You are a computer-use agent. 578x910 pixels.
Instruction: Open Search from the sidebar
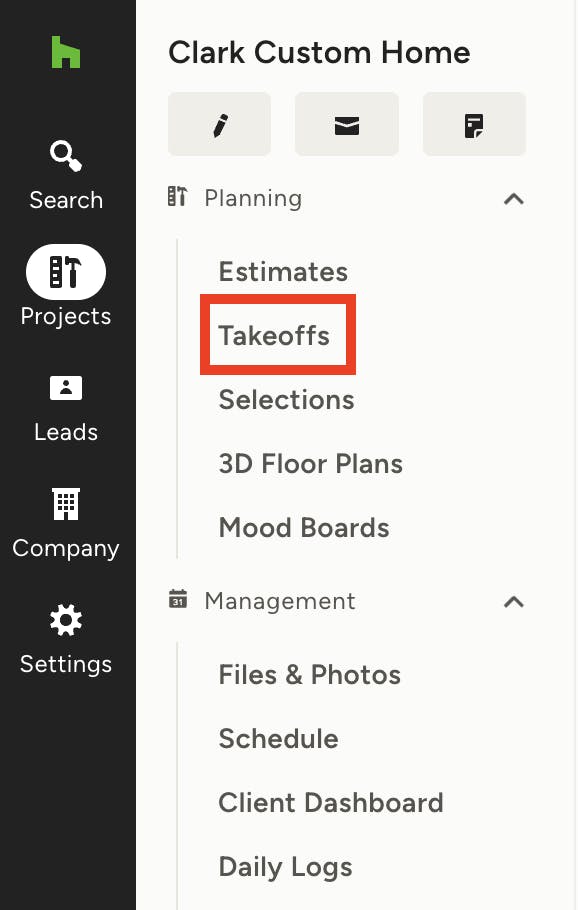pyautogui.click(x=66, y=175)
